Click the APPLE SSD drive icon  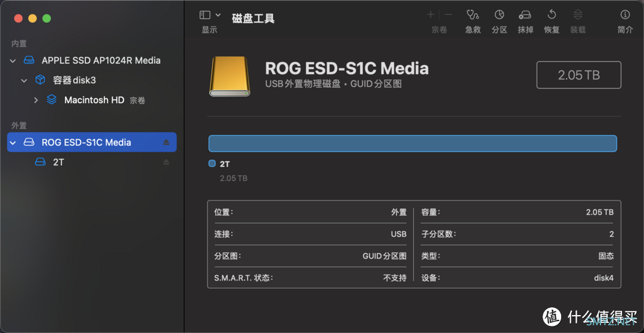[29, 60]
